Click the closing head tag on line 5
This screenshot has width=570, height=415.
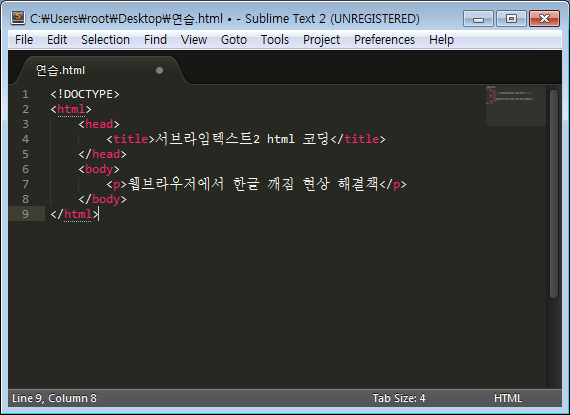click(x=103, y=154)
